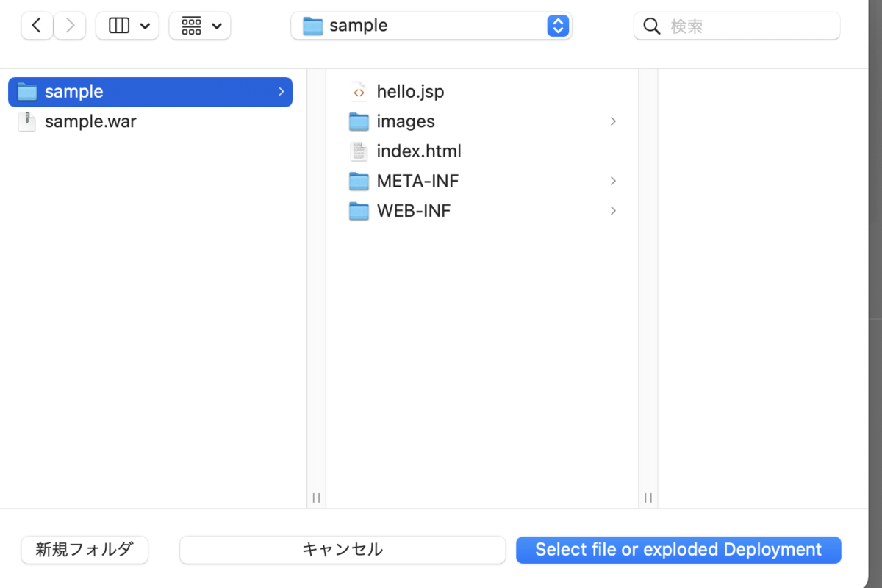
Task: Open the hello.jsp file icon
Action: [x=359, y=91]
